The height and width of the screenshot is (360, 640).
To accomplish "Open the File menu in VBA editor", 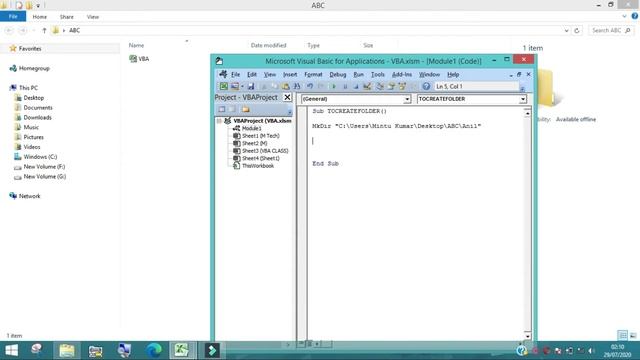I will tap(236, 75).
